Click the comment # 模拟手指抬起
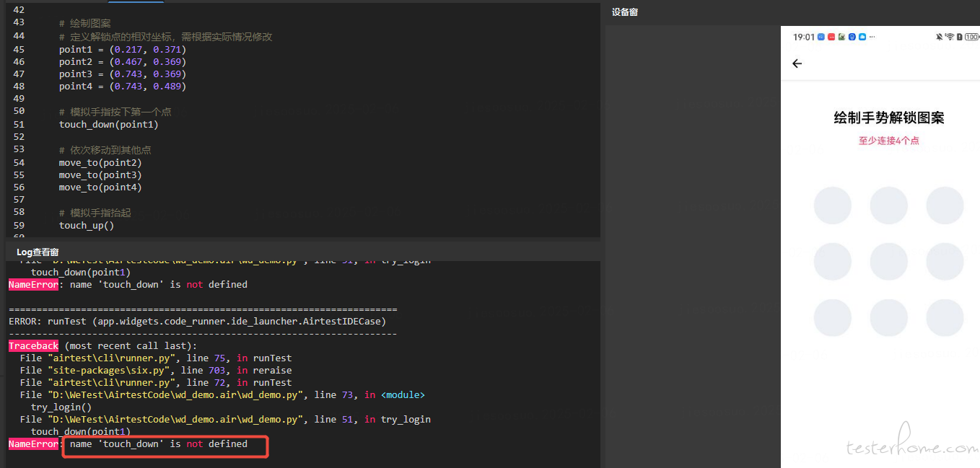 tap(95, 213)
